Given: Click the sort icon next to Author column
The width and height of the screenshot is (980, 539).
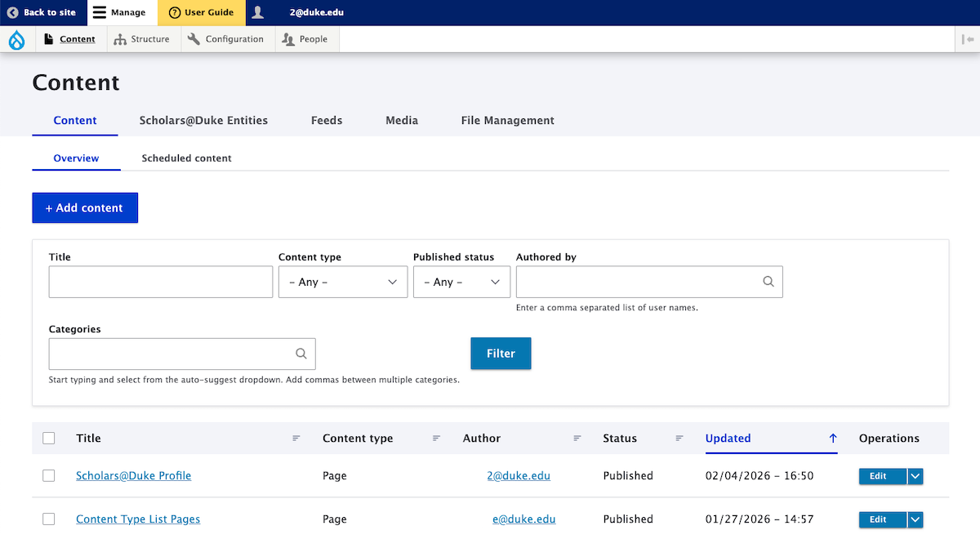Looking at the screenshot, I should coord(577,439).
